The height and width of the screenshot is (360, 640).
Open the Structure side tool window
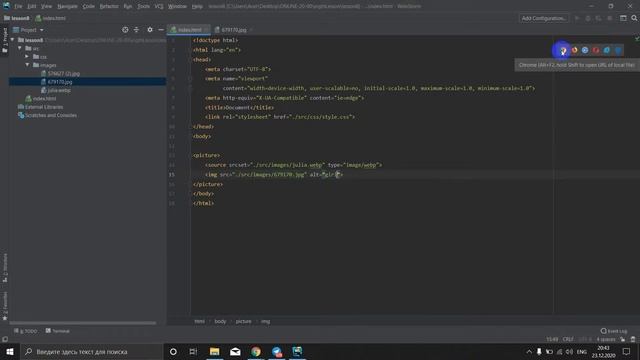coord(5,267)
